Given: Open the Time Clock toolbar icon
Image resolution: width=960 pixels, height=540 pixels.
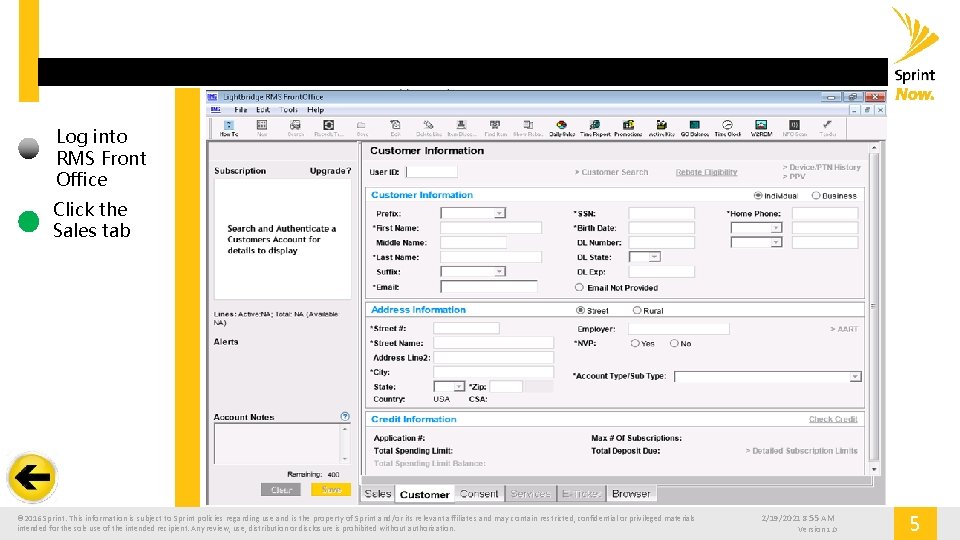Looking at the screenshot, I should 727,128.
